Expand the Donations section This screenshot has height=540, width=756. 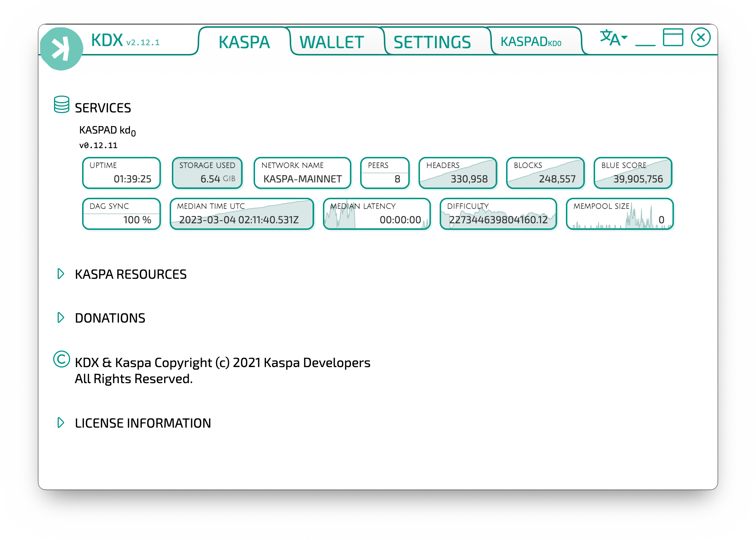[x=61, y=317]
